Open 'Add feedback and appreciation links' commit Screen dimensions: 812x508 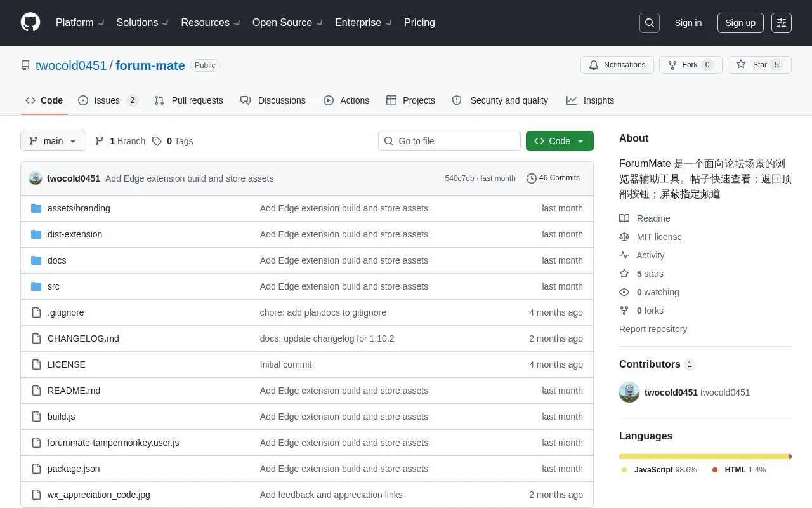point(331,495)
